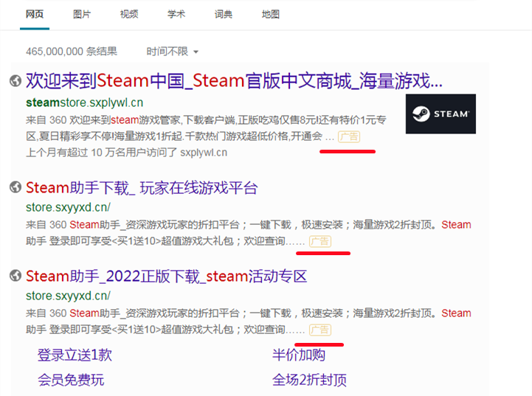Go to the 词典 tab
The image size is (532, 396).
pos(224,14)
